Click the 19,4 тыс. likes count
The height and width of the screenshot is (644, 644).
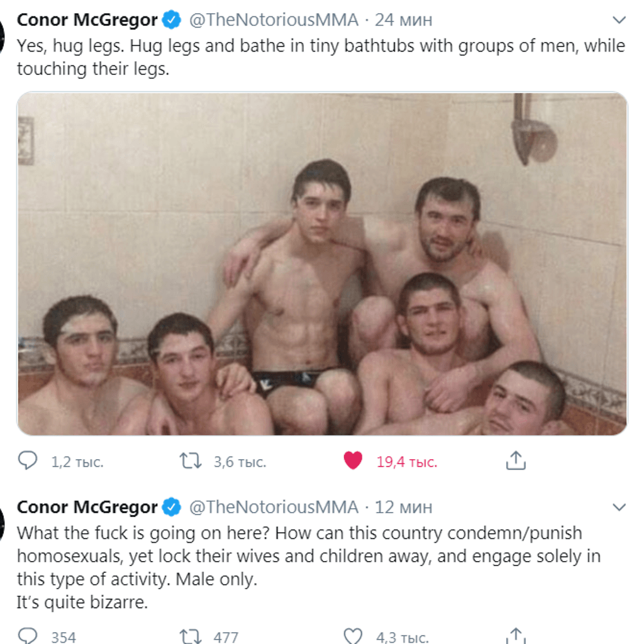[x=407, y=462]
